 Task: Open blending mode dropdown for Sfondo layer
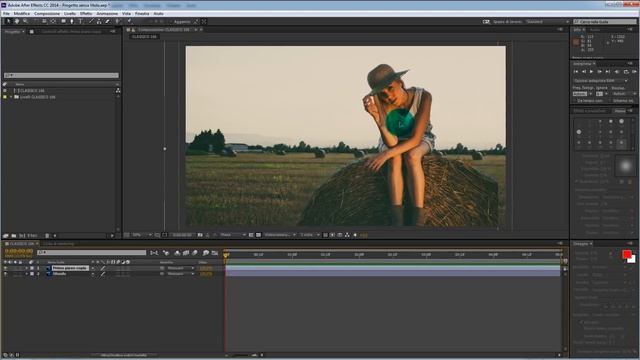pos(180,274)
